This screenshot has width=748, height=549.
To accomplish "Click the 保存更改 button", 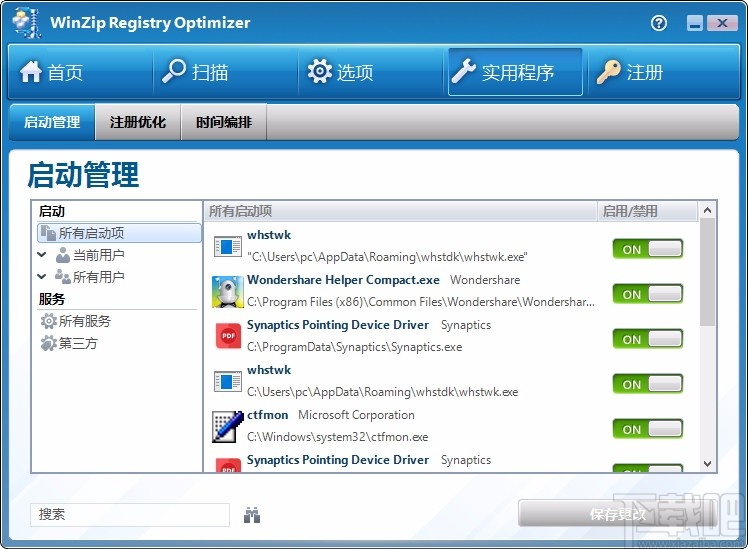I will (618, 514).
